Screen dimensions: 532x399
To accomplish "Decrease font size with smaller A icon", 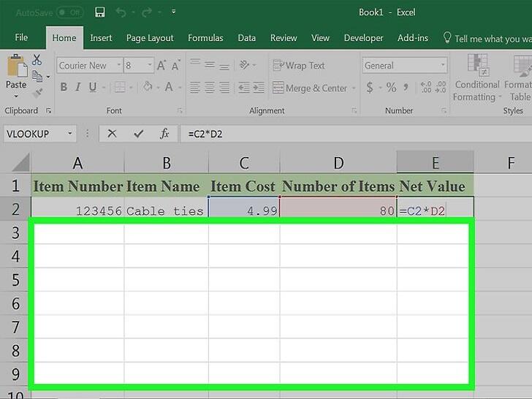I will (x=175, y=65).
